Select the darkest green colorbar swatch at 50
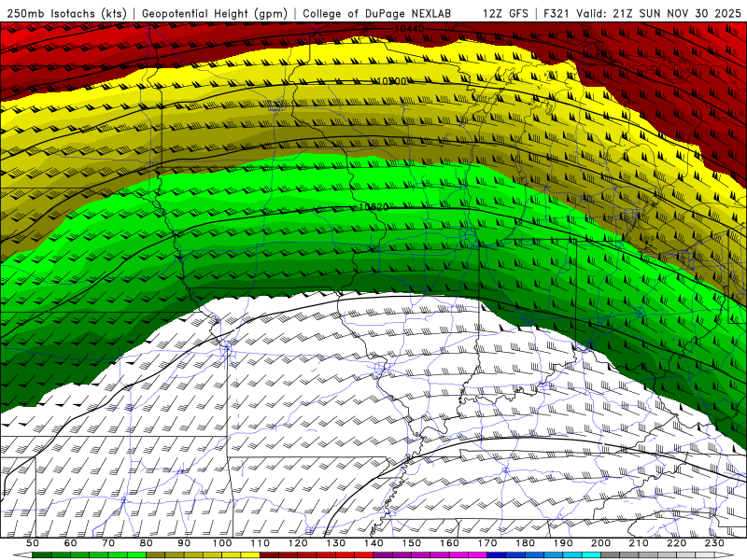 click(42, 555)
